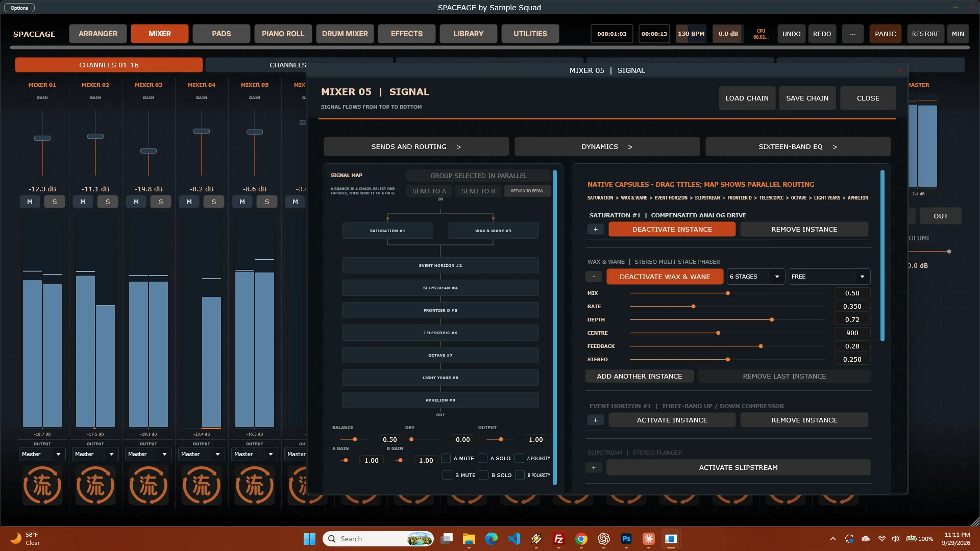
Task: Open the Drum Mixer tab
Action: (345, 34)
